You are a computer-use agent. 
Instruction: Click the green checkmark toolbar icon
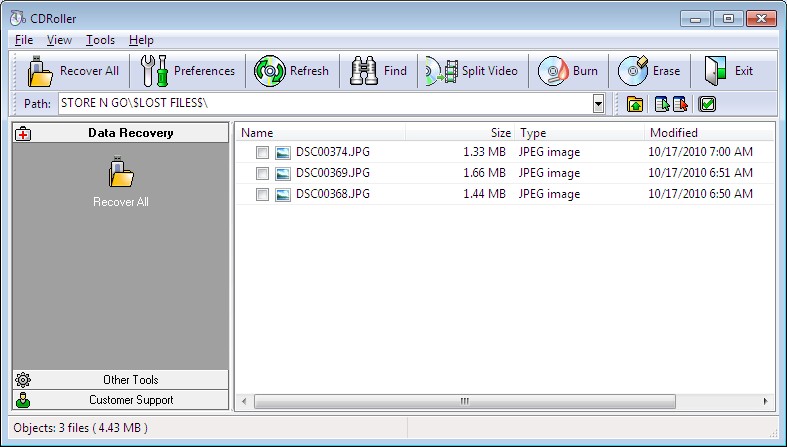click(x=707, y=104)
